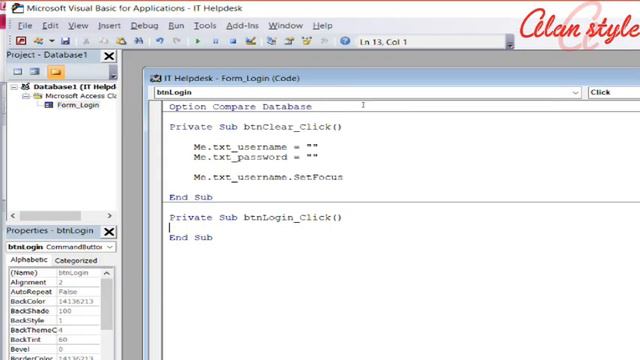Toggle Folders icon in Project panel
This screenshot has width=640, height=360.
56,72
